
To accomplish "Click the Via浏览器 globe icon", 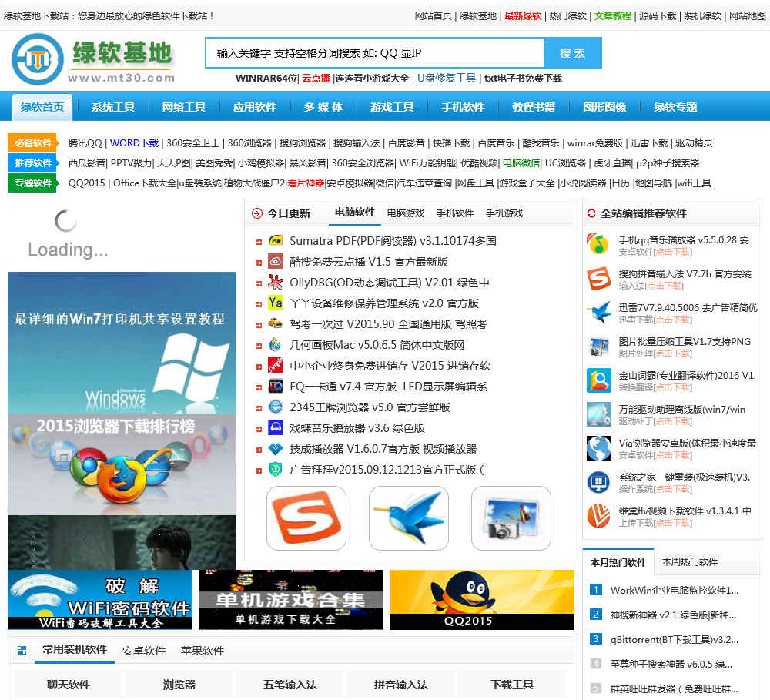I will tap(599, 448).
